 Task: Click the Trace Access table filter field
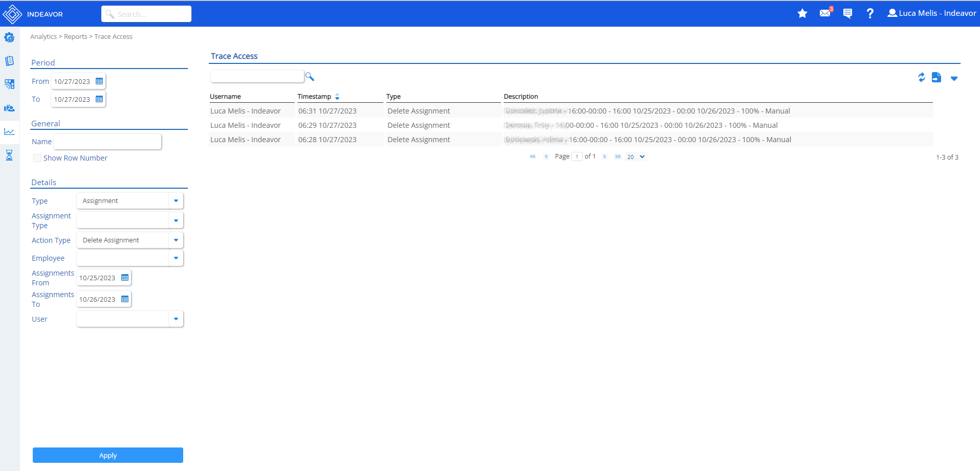[257, 76]
